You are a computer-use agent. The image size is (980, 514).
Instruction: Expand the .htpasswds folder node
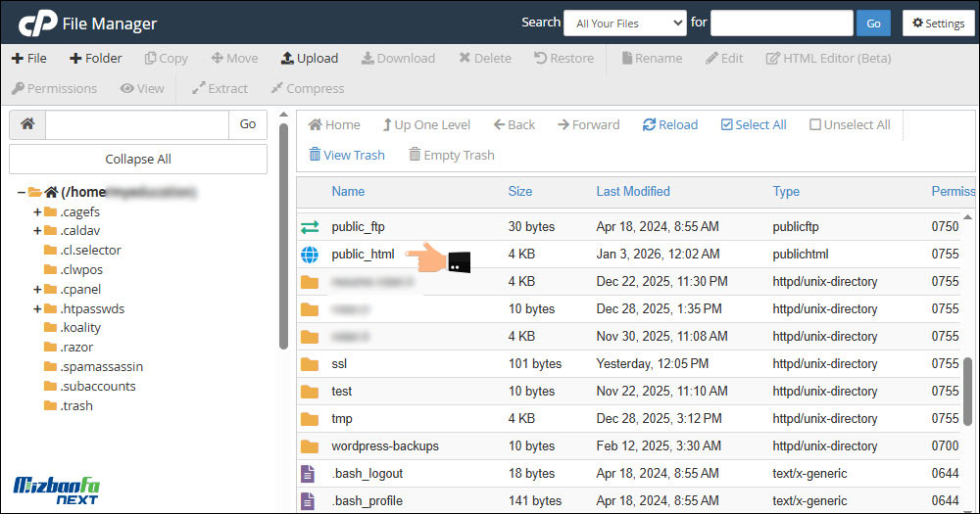coord(37,309)
